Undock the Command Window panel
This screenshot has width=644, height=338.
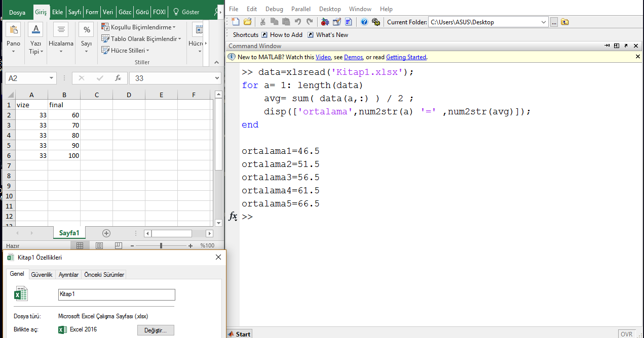pos(626,46)
